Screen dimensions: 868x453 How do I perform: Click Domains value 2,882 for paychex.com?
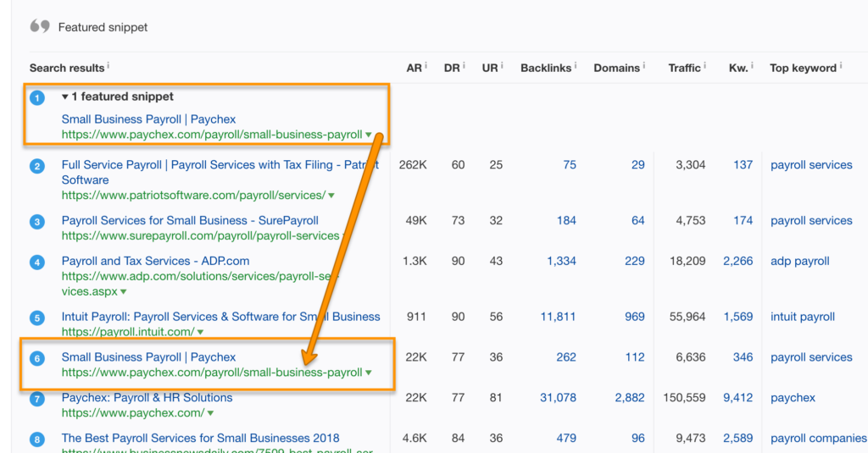630,398
